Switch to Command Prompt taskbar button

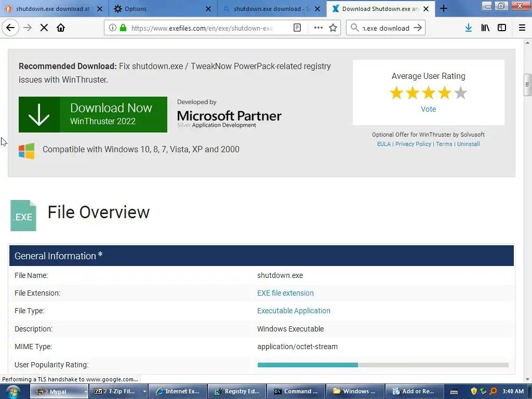click(296, 392)
